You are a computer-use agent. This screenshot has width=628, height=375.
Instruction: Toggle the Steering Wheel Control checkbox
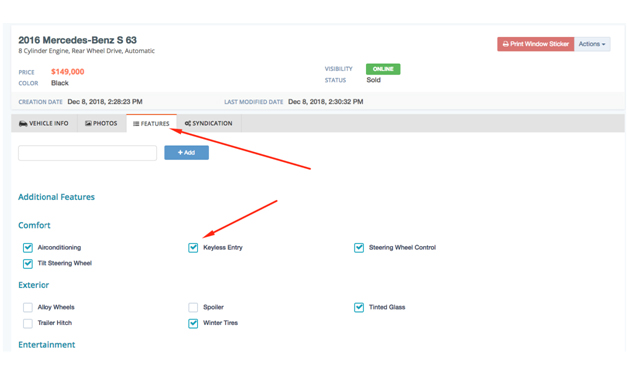pos(359,248)
